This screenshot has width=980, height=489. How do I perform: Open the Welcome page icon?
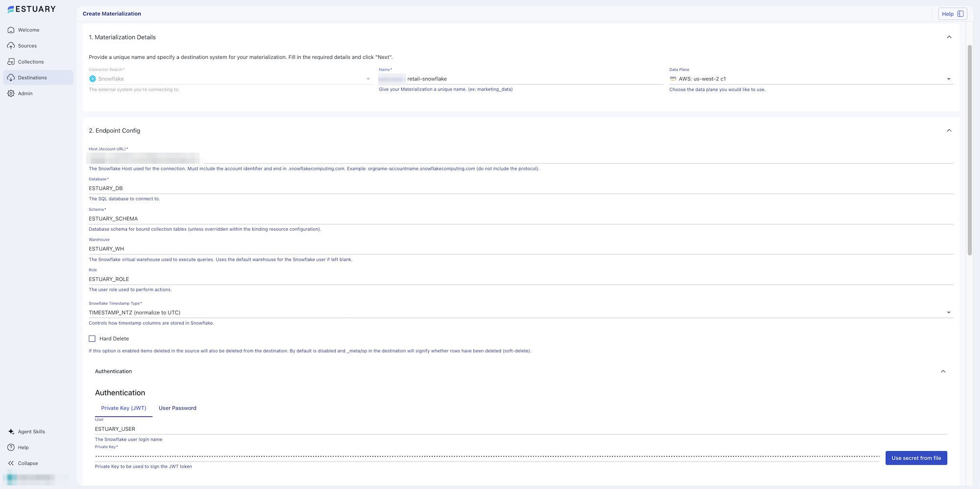[x=11, y=30]
